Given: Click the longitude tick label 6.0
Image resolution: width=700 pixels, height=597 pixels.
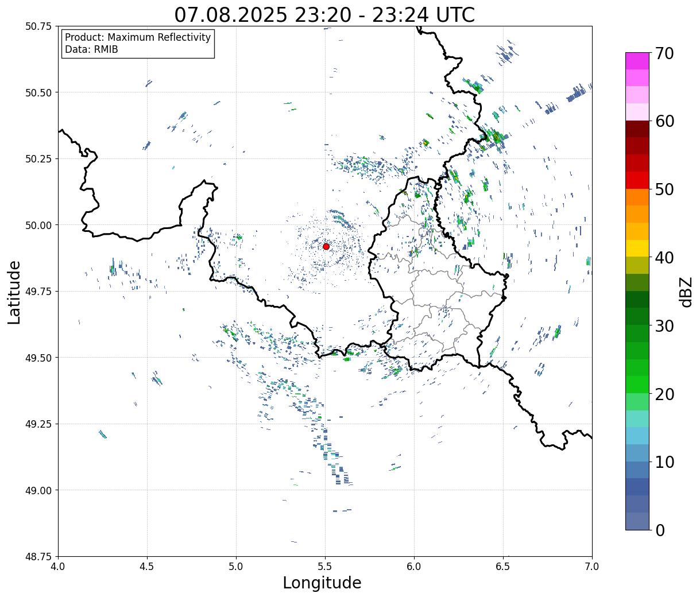Looking at the screenshot, I should coord(414,566).
